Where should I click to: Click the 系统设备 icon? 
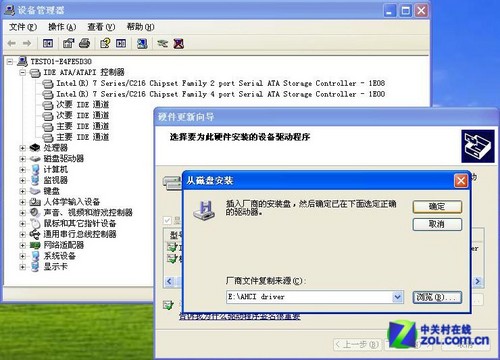[x=35, y=256]
